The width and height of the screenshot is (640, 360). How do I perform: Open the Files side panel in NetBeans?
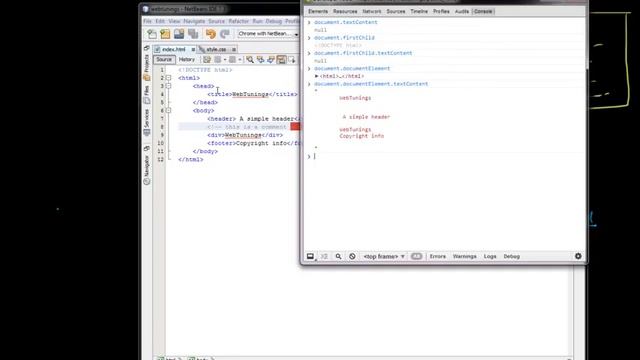[147, 94]
